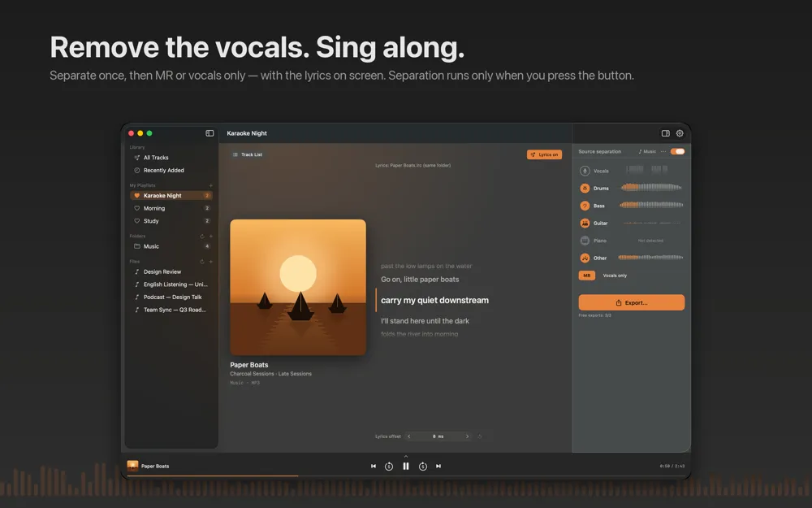The height and width of the screenshot is (508, 812).
Task: Skip forward 5 seconds
Action: pos(422,467)
